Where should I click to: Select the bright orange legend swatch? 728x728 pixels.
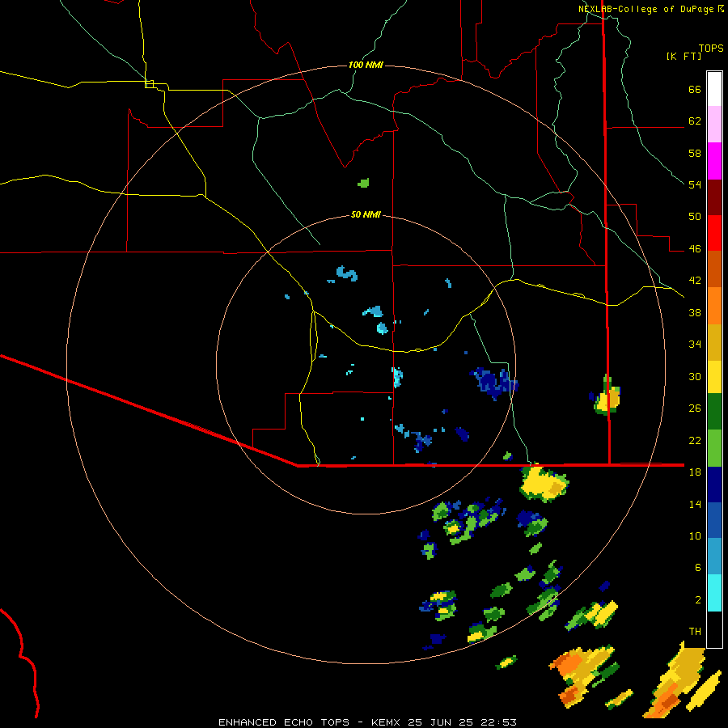(714, 306)
